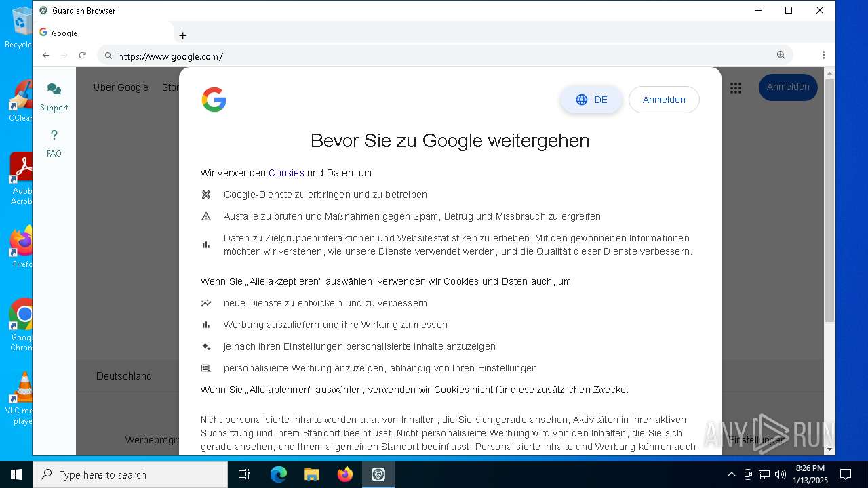Image resolution: width=868 pixels, height=488 pixels.
Task: Click the taskbar clock and date
Action: (x=810, y=474)
